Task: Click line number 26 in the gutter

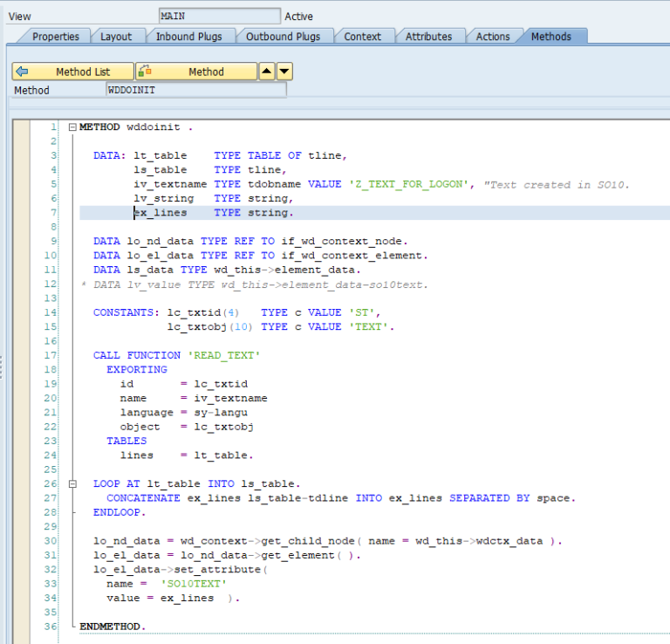Action: point(51,483)
